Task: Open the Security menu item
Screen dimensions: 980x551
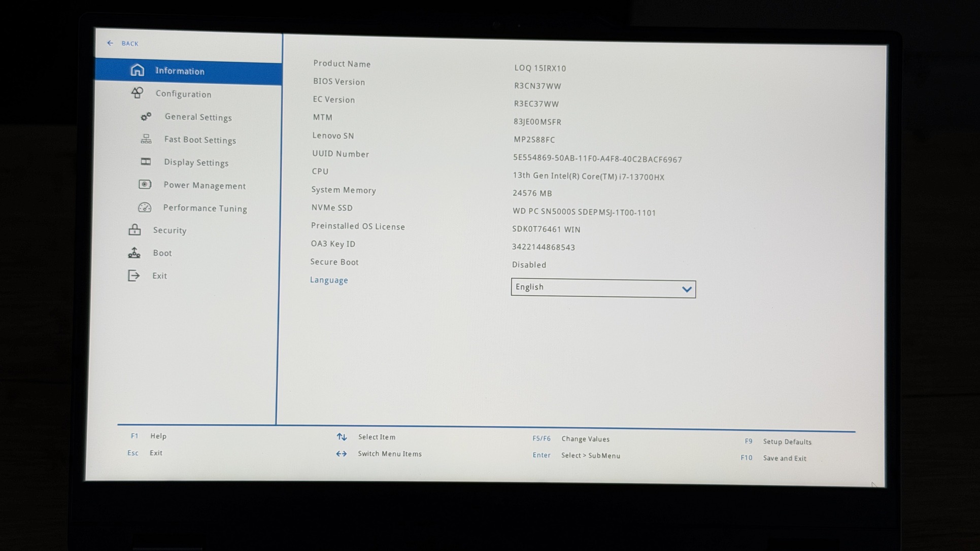Action: coord(170,230)
